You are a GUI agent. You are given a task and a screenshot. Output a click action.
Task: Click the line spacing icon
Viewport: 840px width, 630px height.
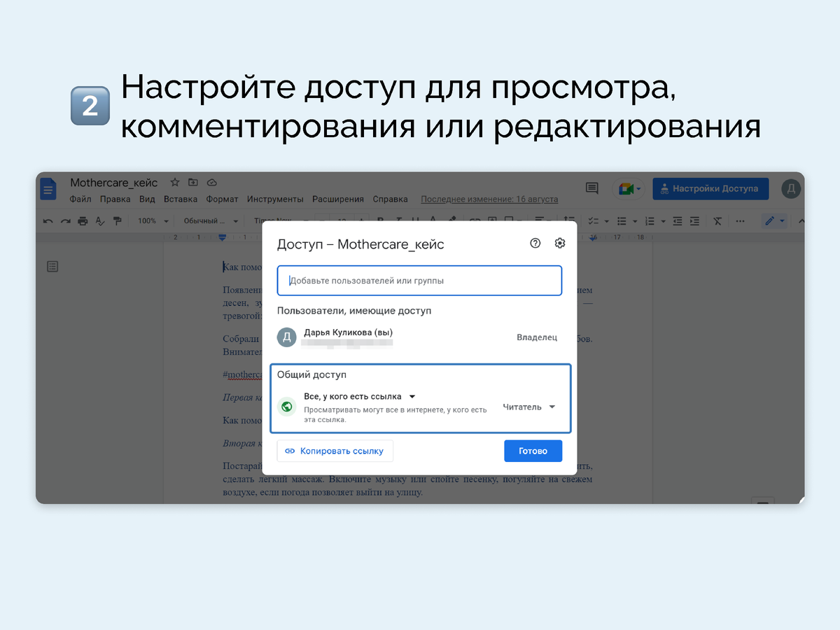click(570, 220)
